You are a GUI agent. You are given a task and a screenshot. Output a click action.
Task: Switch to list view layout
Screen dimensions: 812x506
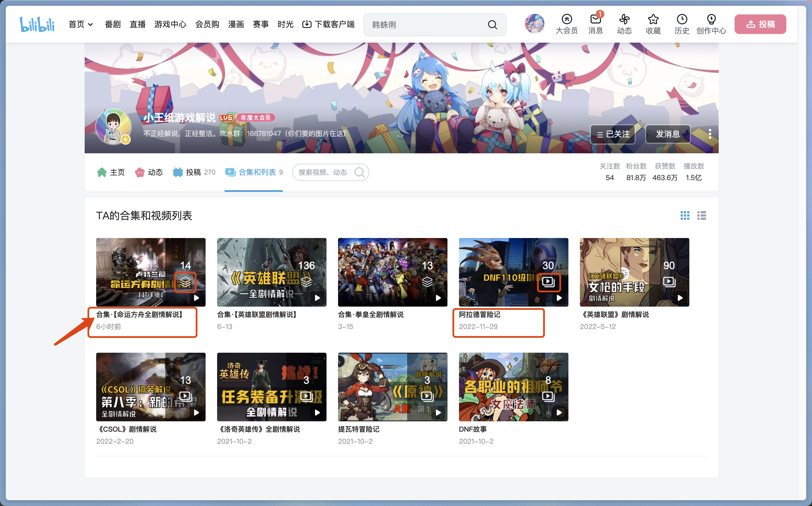tap(701, 216)
